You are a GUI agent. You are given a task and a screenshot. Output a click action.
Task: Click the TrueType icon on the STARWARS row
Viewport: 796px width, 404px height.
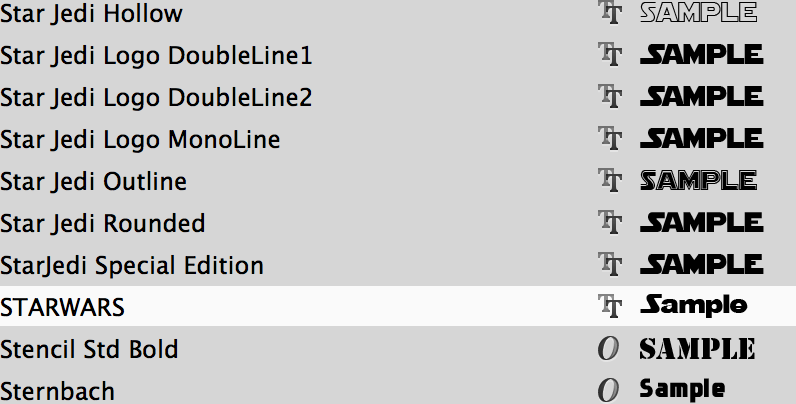[610, 306]
